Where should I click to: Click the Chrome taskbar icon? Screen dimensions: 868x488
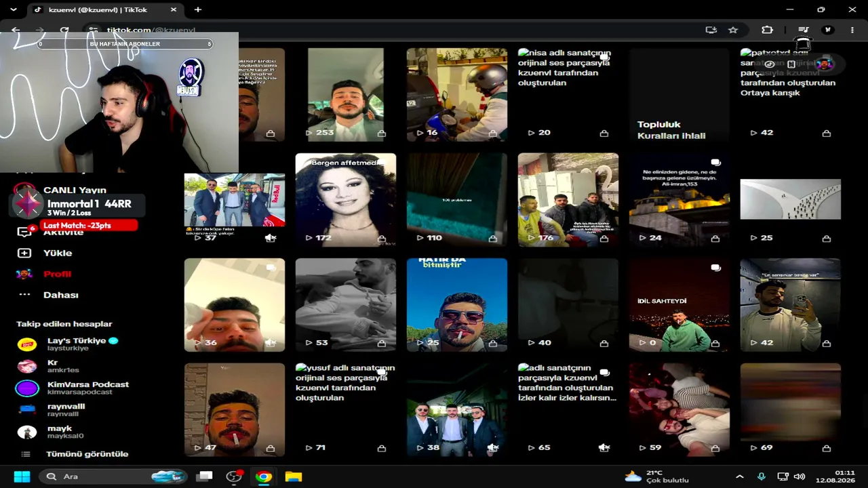coord(264,476)
